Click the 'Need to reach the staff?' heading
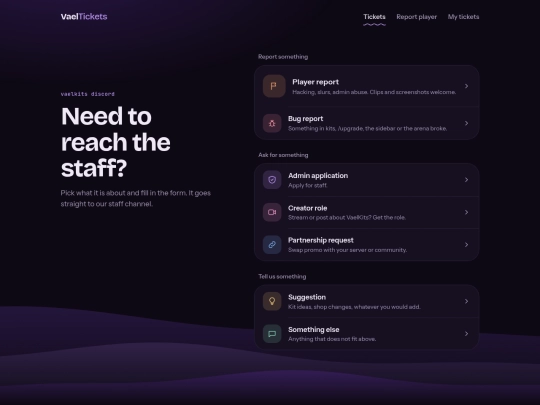540x405 pixels. [x=116, y=142]
